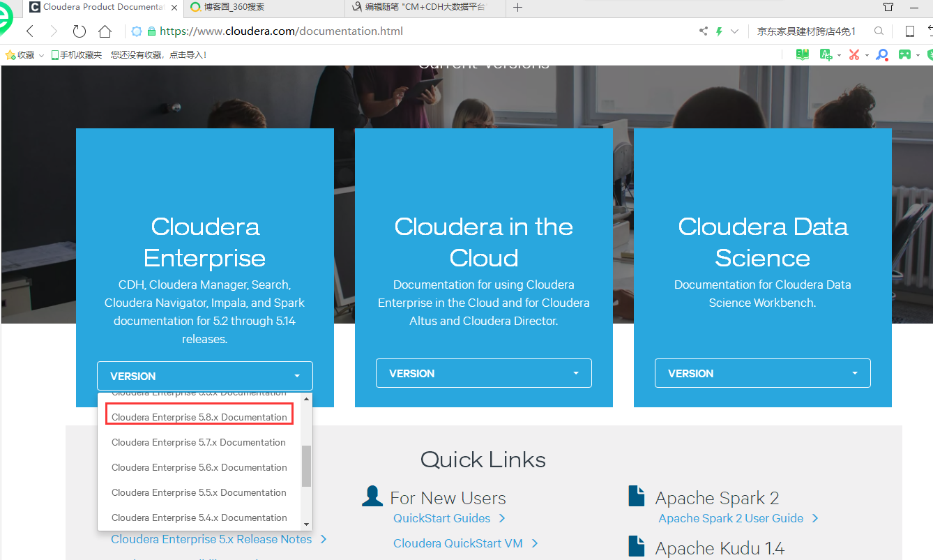Go back with the browser back arrow
This screenshot has width=933, height=560.
tap(29, 31)
